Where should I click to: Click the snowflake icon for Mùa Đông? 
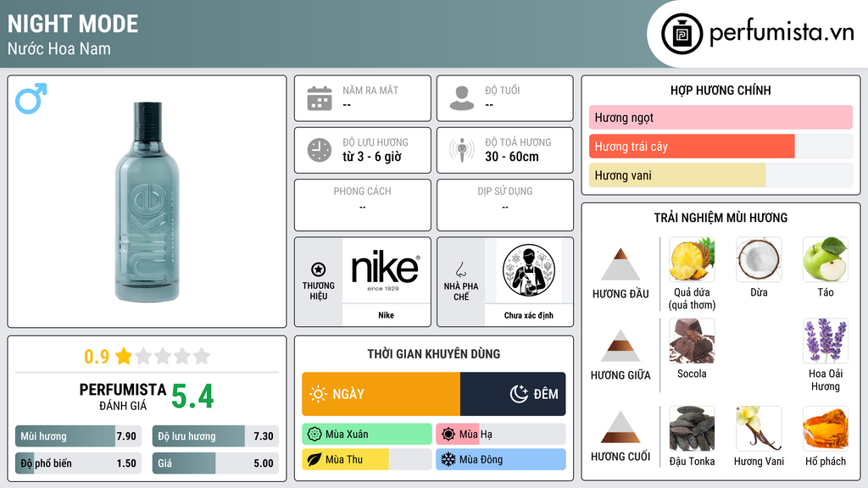pos(448,459)
